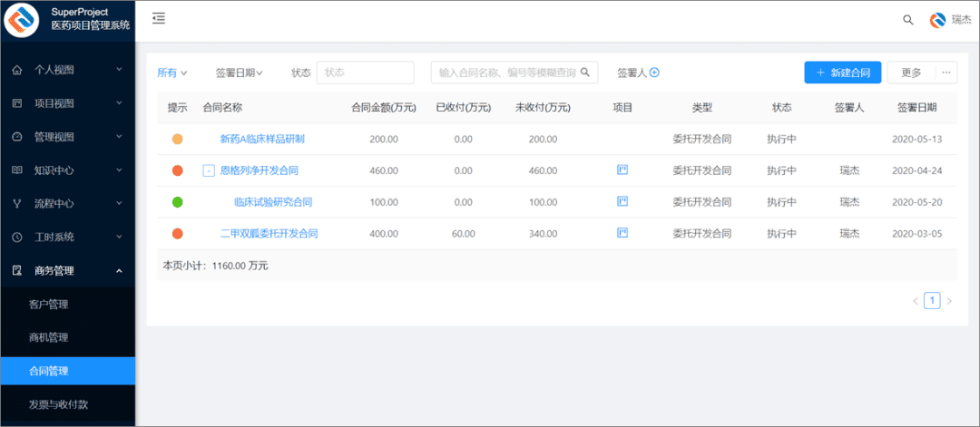This screenshot has width=980, height=427.
Task: Expand the 知识中心 menu chevron
Action: [x=120, y=170]
